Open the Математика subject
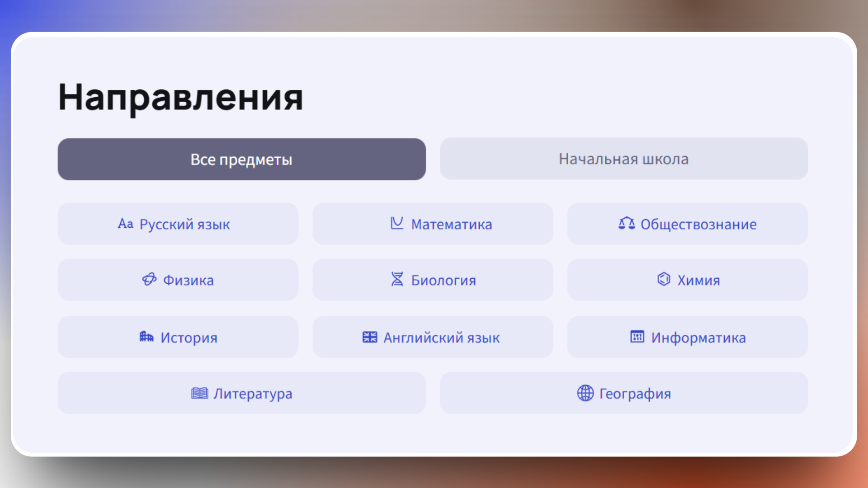This screenshot has width=868, height=488. tap(432, 224)
